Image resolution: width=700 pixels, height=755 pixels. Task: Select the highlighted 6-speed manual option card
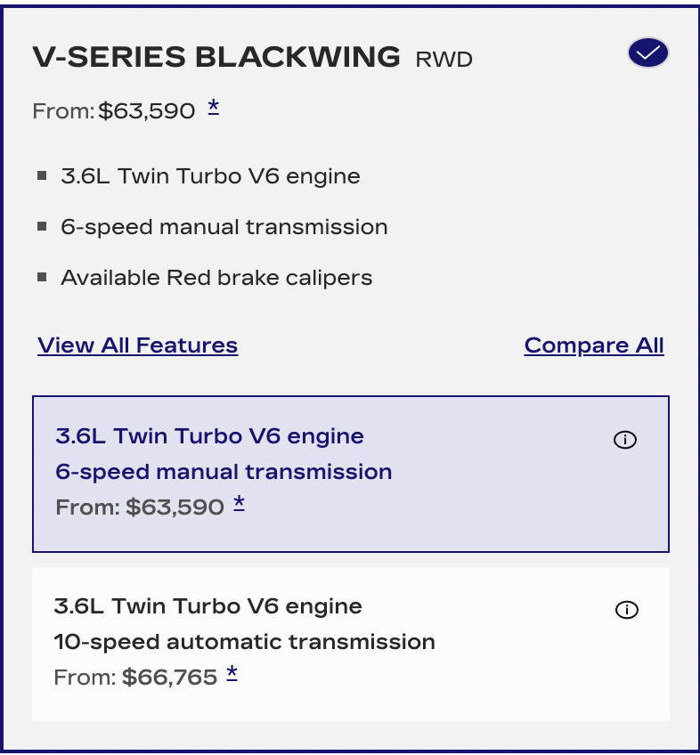[350, 474]
